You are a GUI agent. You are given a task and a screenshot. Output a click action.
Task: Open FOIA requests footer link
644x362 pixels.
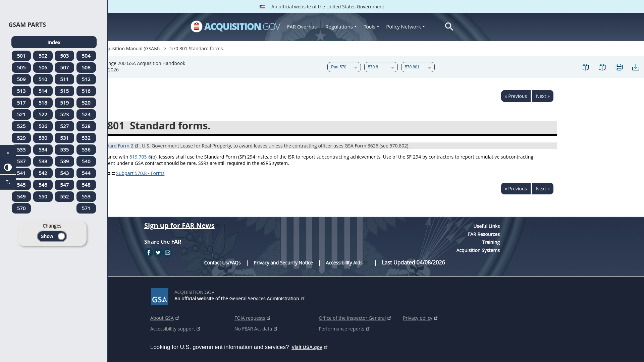(x=250, y=318)
